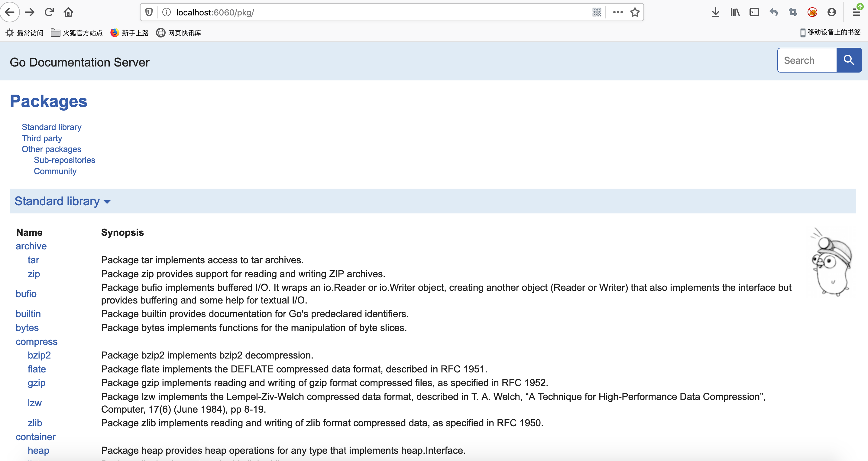Click the browser back arrow

[x=10, y=12]
